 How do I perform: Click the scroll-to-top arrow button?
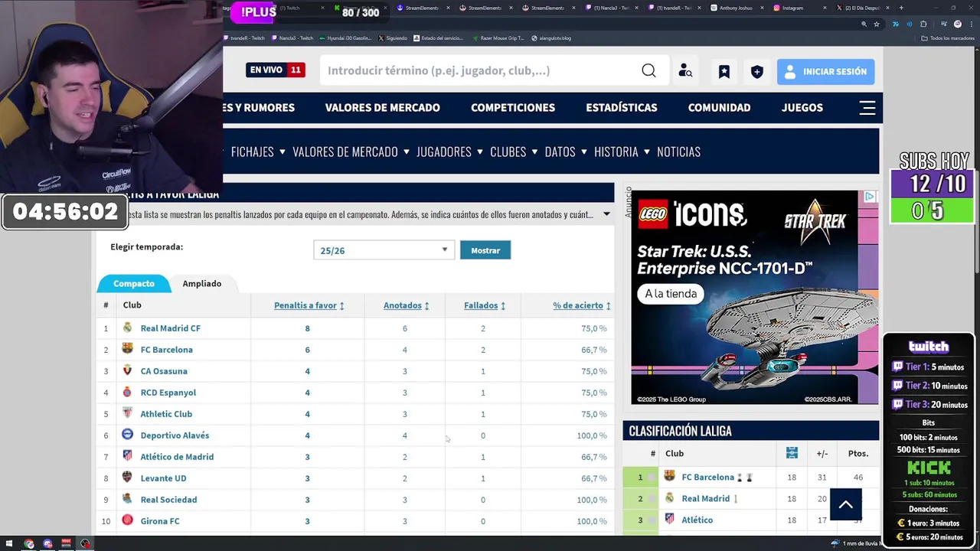point(846,505)
